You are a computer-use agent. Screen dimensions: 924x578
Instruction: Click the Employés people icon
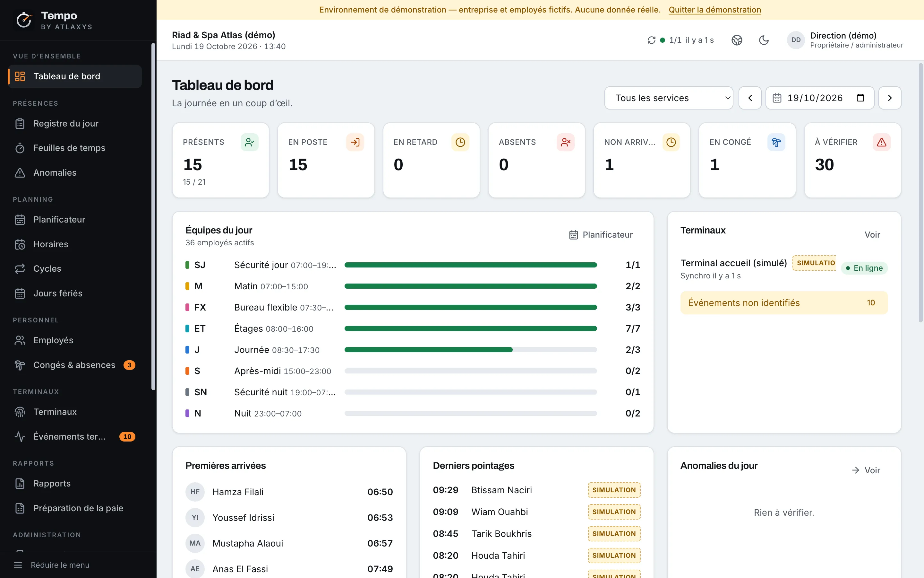click(20, 341)
